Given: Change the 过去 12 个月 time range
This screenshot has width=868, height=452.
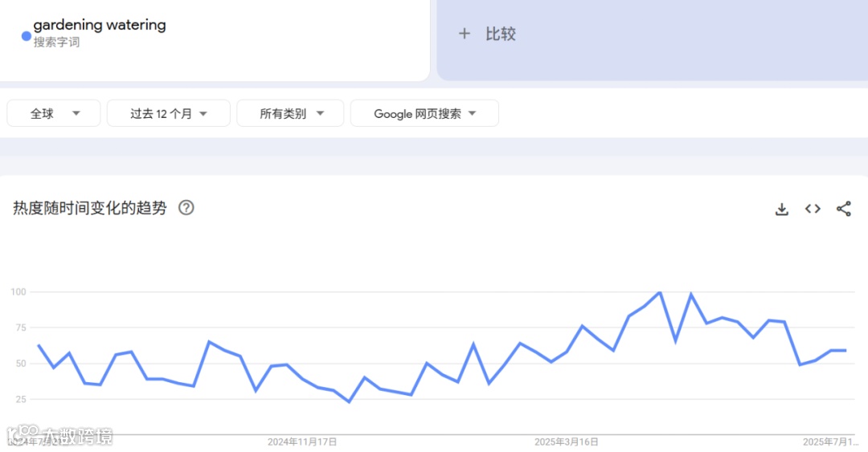Looking at the screenshot, I should (168, 113).
